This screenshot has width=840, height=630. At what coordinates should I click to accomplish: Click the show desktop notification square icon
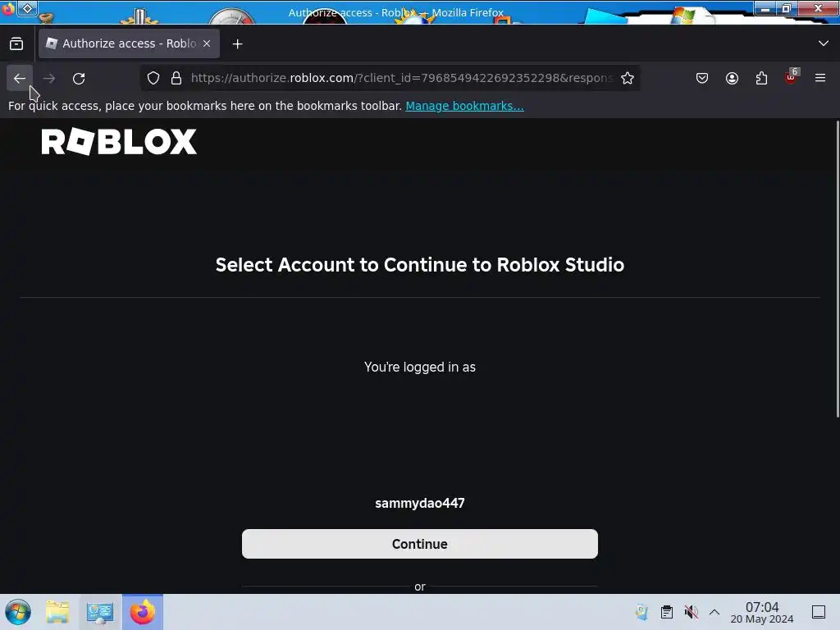819,612
